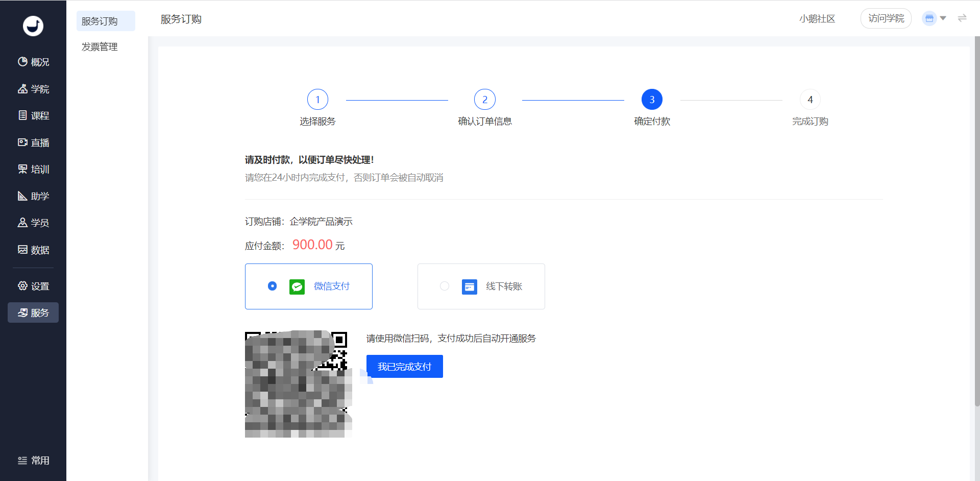Open the 直播 live broadcast section
The width and height of the screenshot is (980, 481).
pyautogui.click(x=33, y=142)
